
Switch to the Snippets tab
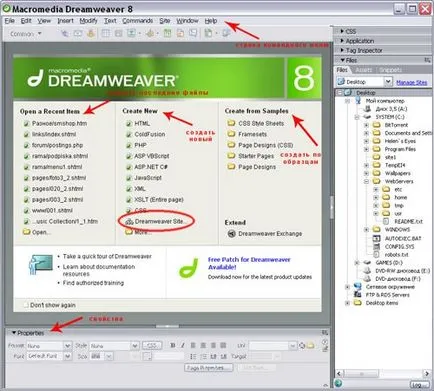pos(390,70)
